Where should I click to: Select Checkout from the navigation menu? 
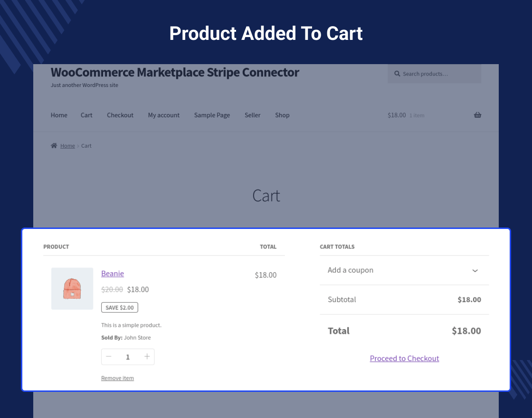pyautogui.click(x=120, y=115)
